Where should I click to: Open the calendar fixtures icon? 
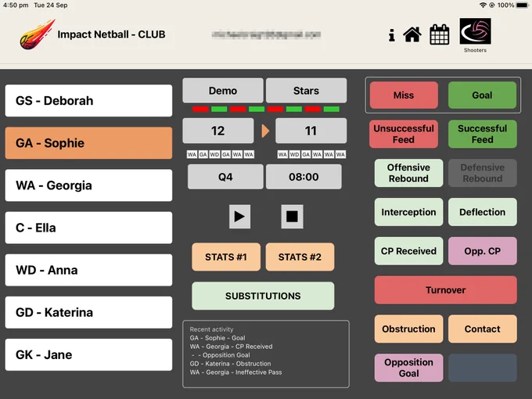click(440, 34)
